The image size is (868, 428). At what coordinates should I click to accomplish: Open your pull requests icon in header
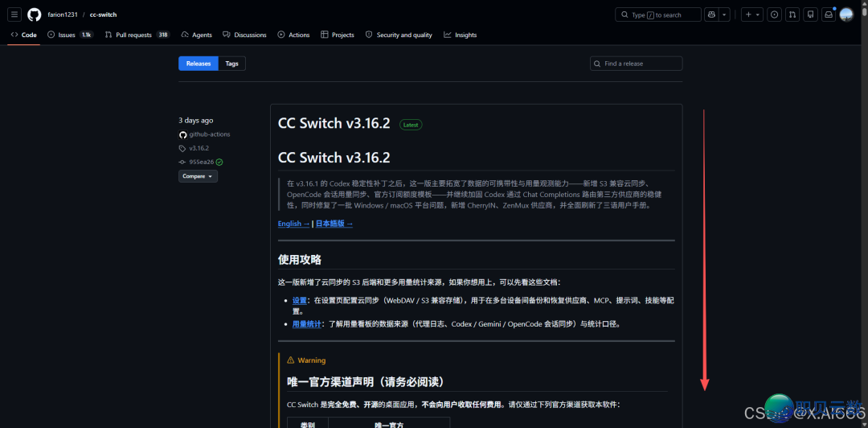point(792,15)
